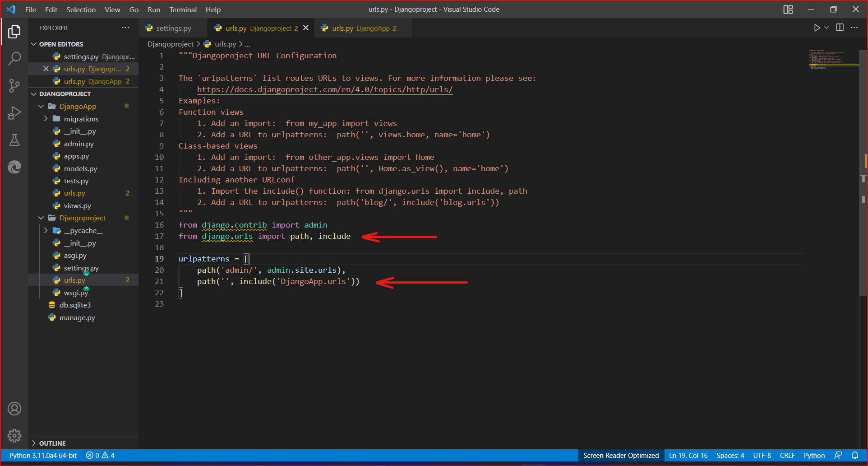The width and height of the screenshot is (868, 466).
Task: Click Djangoproject breadcrumb in editor
Action: point(170,44)
